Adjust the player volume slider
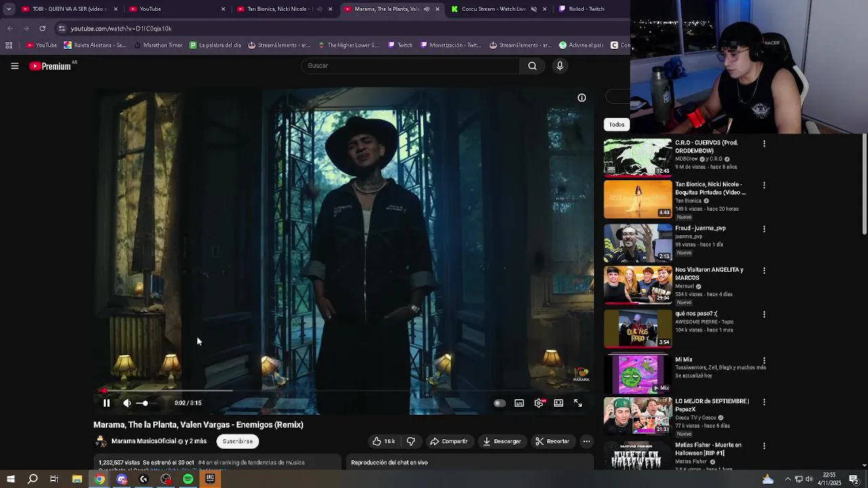 tap(145, 403)
